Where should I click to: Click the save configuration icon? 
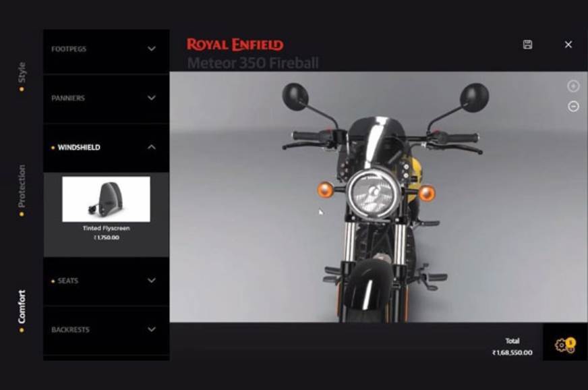point(527,45)
